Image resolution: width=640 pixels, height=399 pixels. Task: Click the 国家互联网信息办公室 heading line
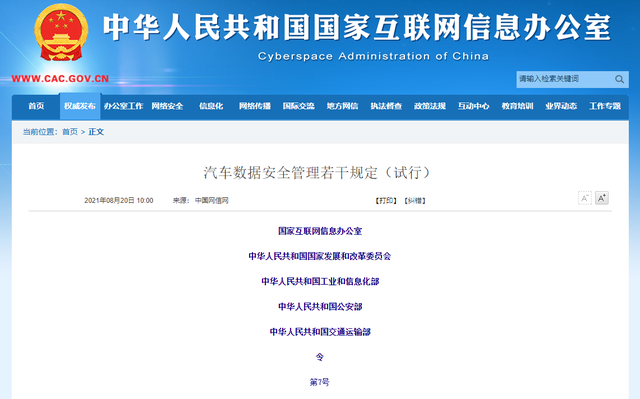320,231
